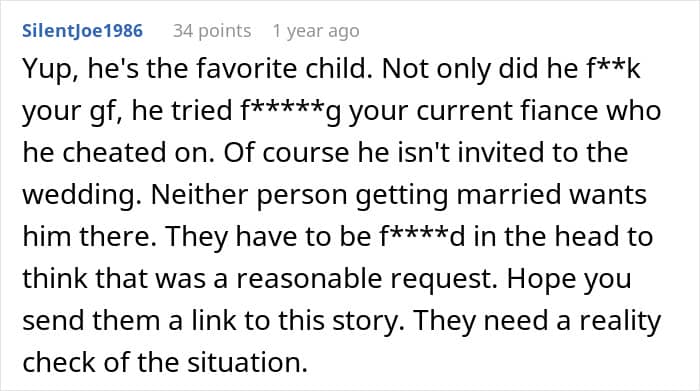Click 'check of the situation' last line

[165, 362]
